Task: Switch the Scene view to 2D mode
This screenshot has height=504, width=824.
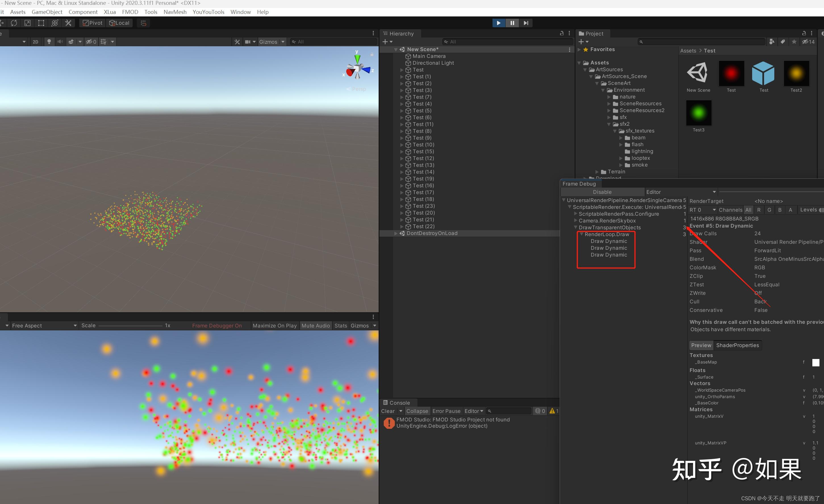Action: (x=36, y=41)
